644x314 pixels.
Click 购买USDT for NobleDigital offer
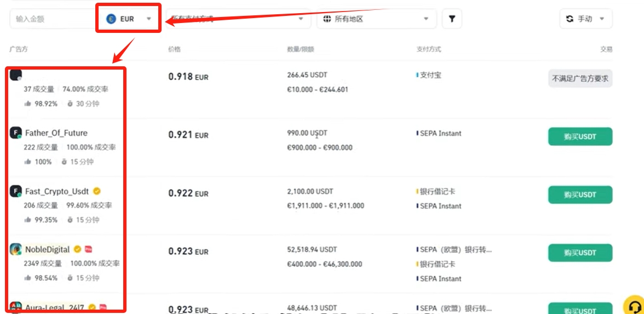point(580,253)
